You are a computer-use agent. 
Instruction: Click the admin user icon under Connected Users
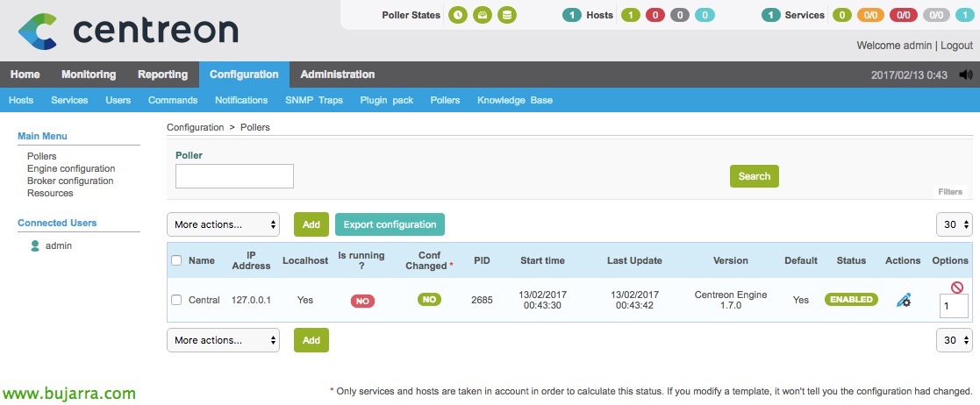pyautogui.click(x=35, y=245)
